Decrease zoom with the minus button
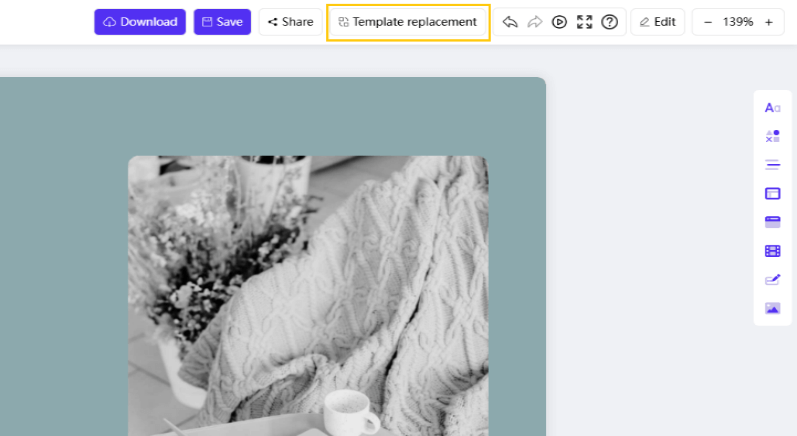 point(708,22)
